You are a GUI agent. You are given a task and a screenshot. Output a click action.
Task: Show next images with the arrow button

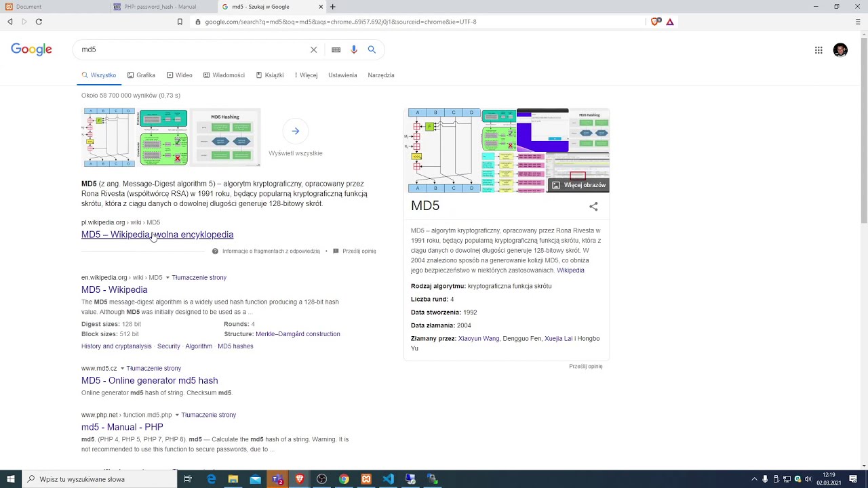(296, 131)
